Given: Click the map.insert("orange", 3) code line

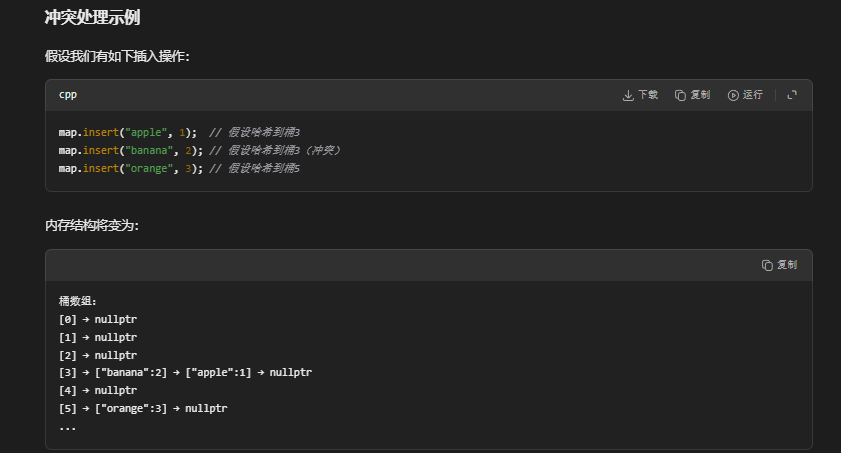Looking at the screenshot, I should [130, 168].
